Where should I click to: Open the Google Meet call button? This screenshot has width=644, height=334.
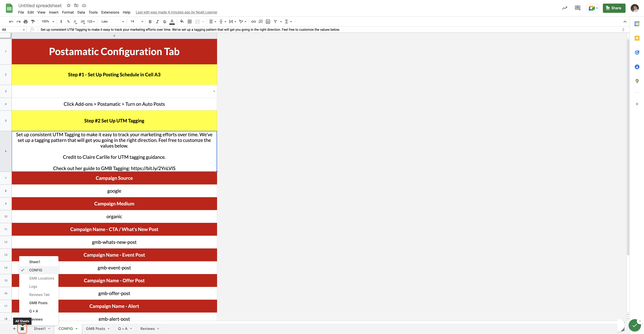[x=593, y=8]
